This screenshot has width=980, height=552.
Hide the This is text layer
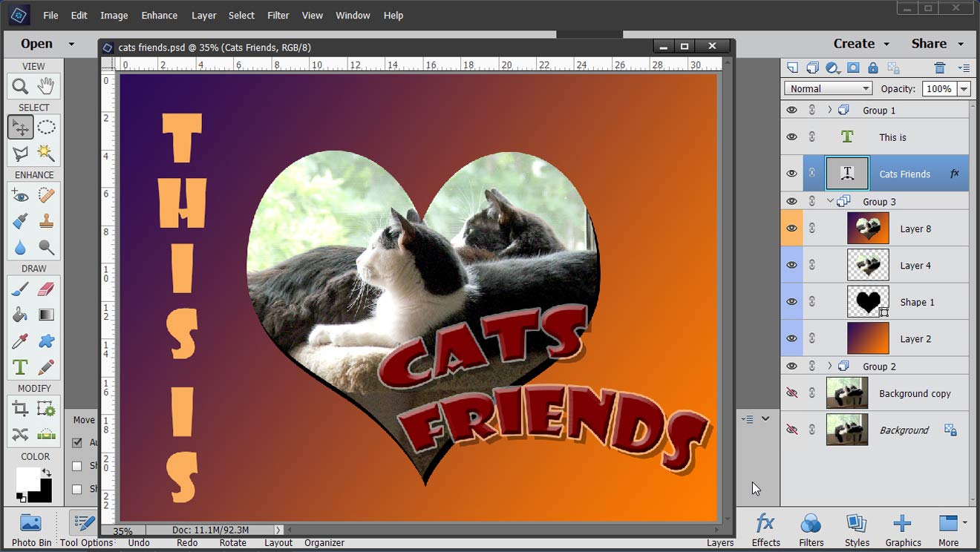tap(791, 137)
